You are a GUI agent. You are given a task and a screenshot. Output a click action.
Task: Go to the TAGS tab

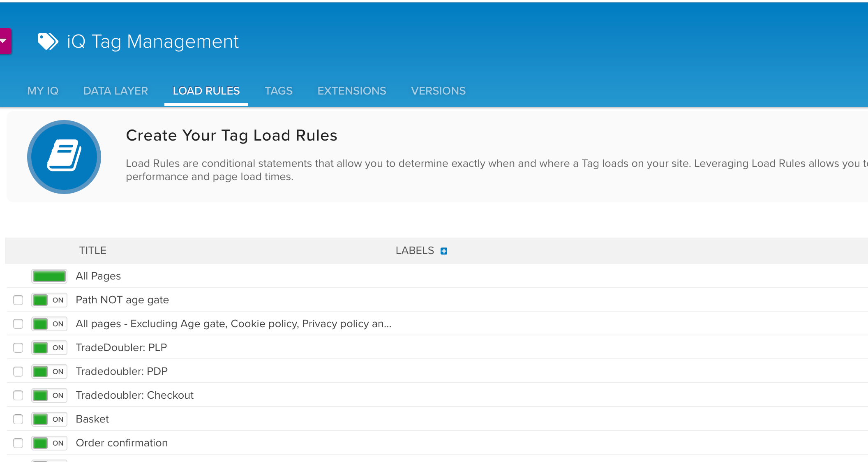279,91
